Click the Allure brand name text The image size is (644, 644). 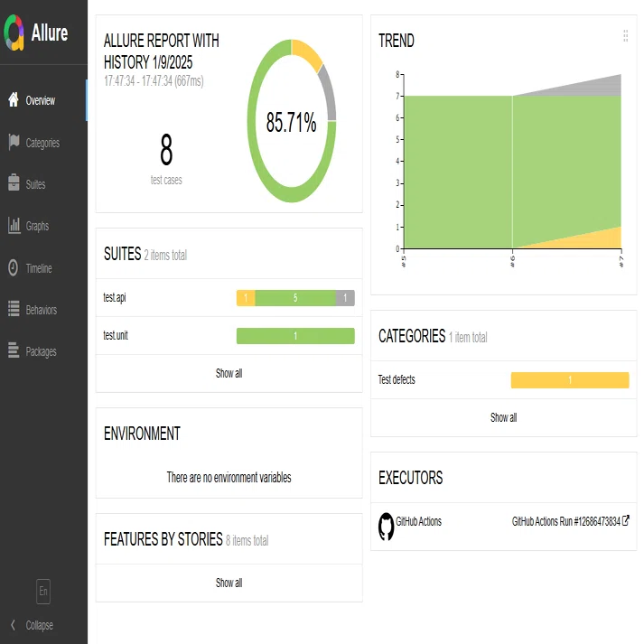tap(50, 33)
